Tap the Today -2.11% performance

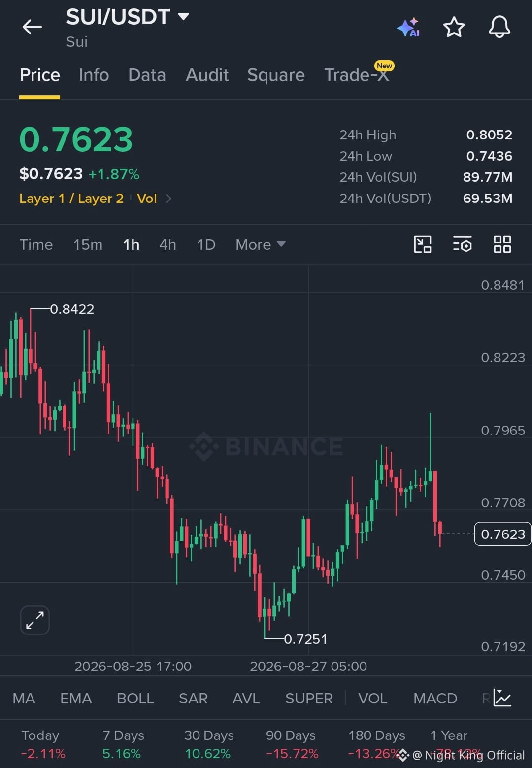click(x=43, y=744)
